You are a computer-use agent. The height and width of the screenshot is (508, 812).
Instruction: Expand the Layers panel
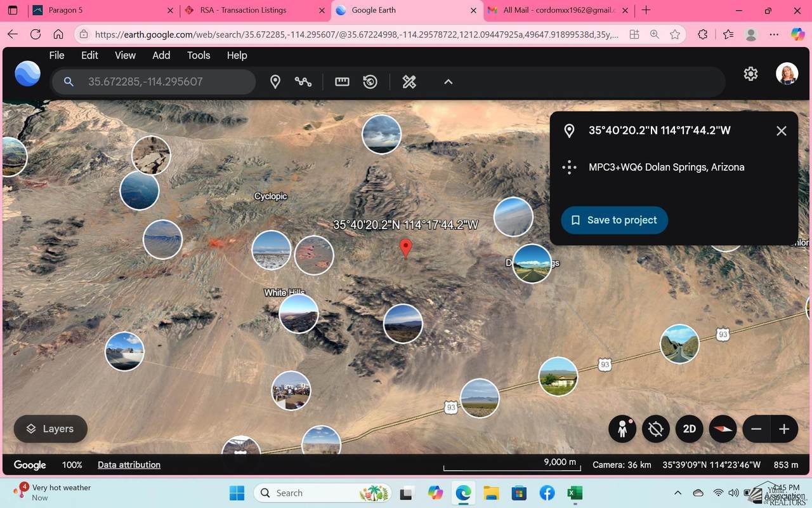pos(50,429)
